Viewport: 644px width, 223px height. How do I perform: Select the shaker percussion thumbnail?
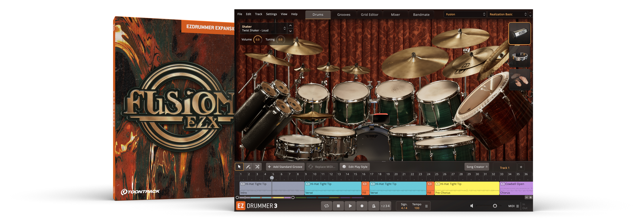(x=519, y=33)
